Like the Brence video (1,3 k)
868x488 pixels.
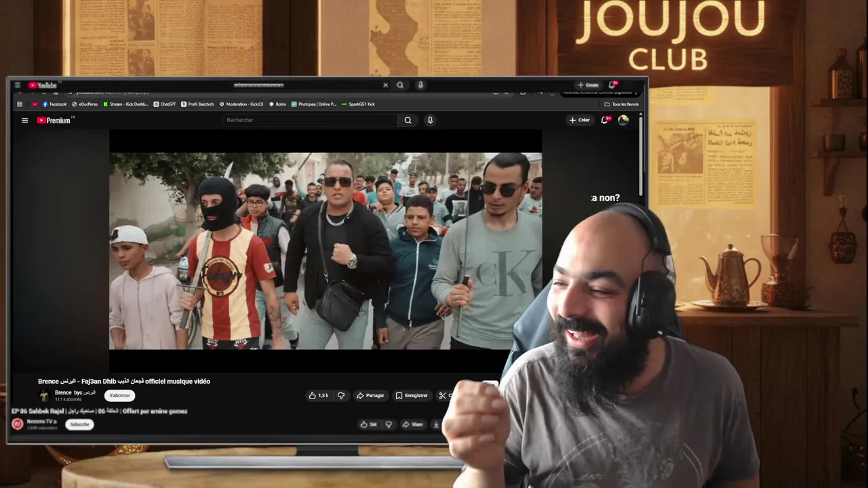point(319,396)
